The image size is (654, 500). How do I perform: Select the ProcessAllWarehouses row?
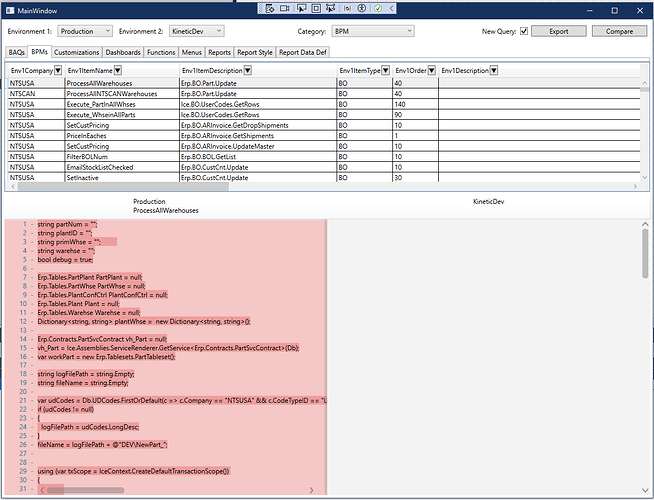[324, 83]
